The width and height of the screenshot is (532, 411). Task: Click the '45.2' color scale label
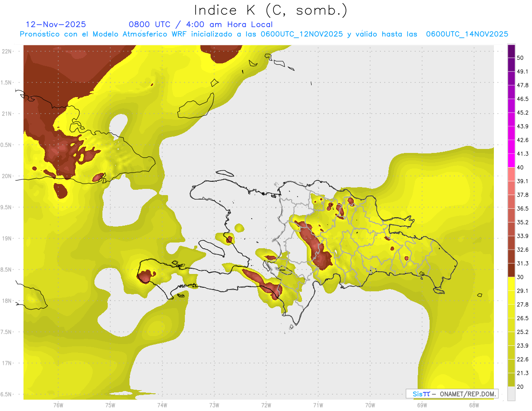pyautogui.click(x=523, y=113)
